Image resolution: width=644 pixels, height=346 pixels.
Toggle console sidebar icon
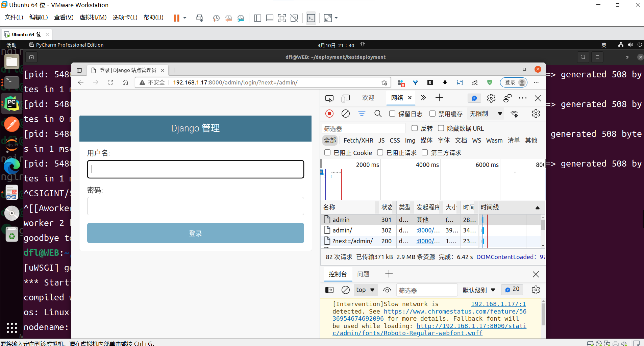pyautogui.click(x=329, y=290)
